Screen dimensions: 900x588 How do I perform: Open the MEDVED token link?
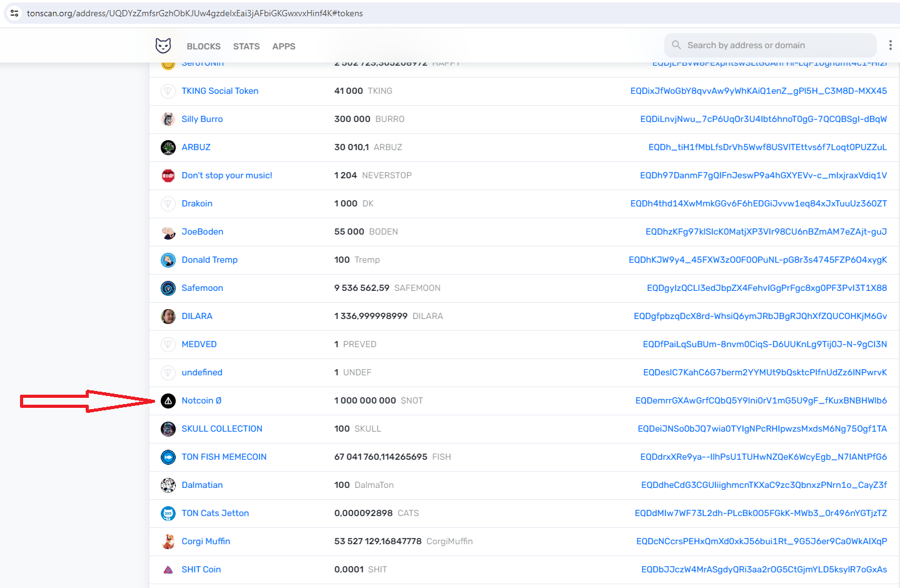point(199,344)
